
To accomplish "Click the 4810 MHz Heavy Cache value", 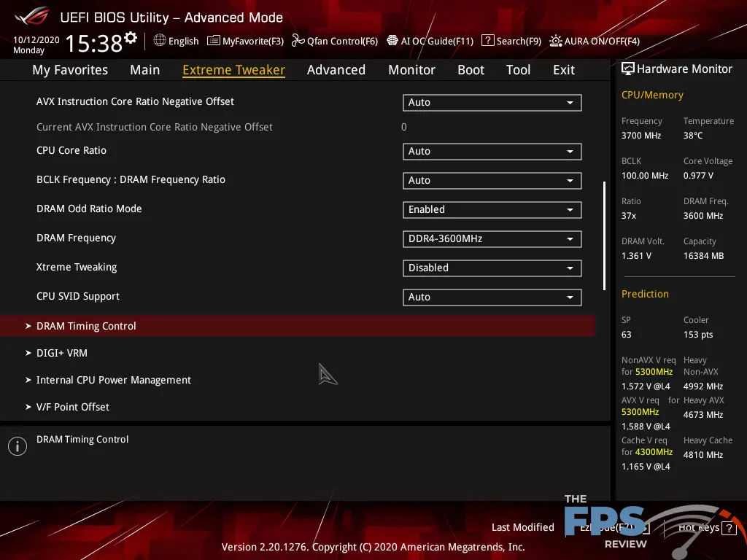I will coord(703,455).
